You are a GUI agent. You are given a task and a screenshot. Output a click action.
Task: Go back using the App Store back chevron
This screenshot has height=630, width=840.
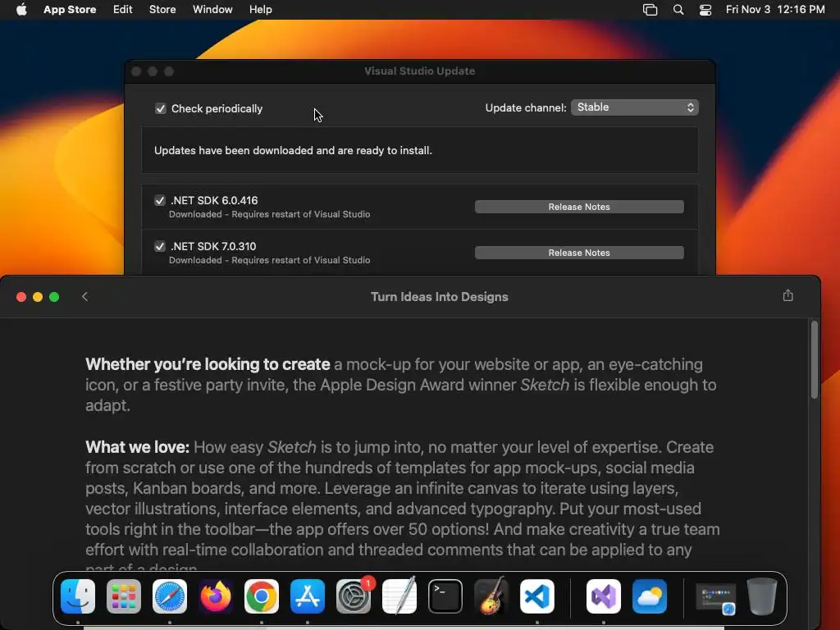[84, 297]
